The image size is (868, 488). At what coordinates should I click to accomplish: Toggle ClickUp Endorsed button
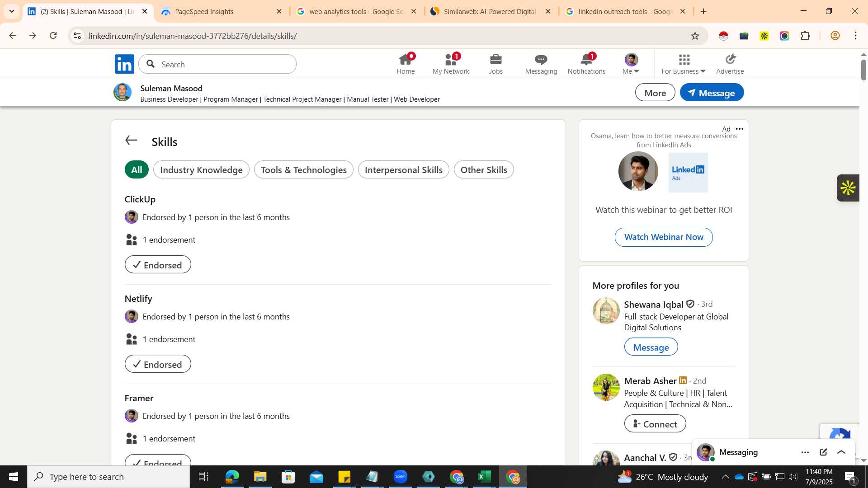coord(158,265)
